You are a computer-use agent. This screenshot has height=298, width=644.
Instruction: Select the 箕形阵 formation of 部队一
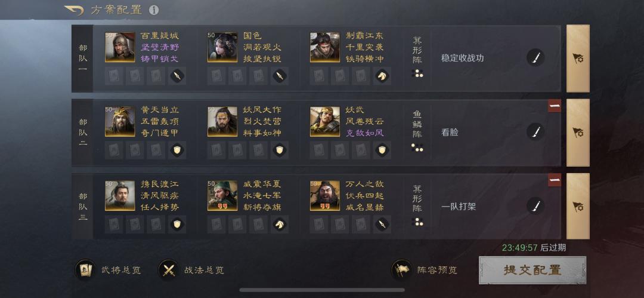tap(417, 57)
